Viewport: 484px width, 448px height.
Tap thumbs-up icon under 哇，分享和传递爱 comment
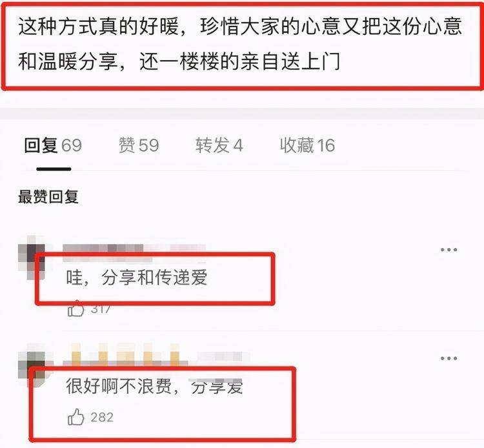pyautogui.click(x=76, y=309)
